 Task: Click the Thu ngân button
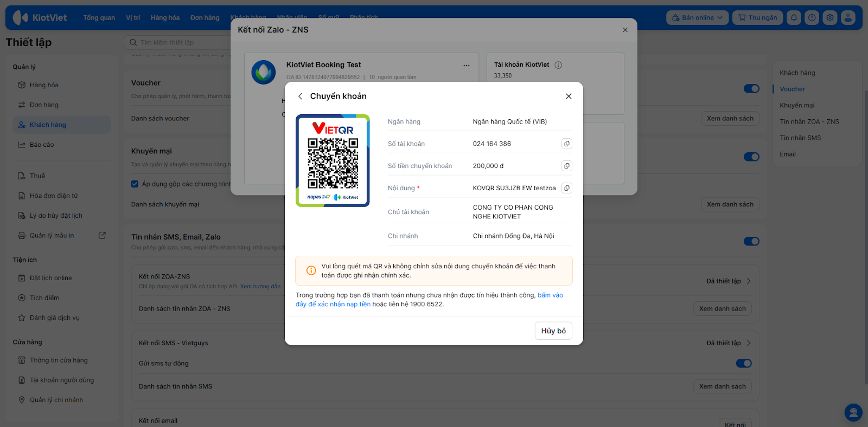758,17
